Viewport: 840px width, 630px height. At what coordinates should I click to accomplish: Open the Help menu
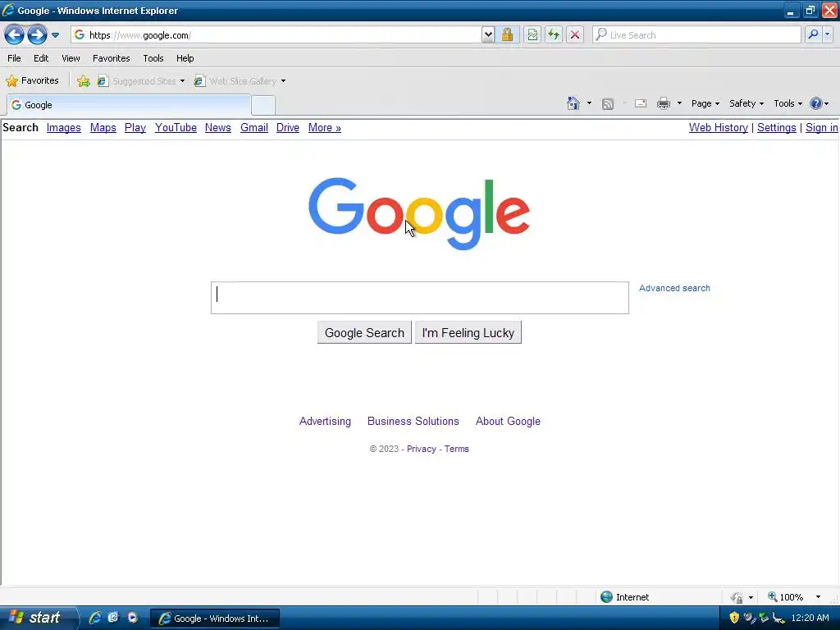185,58
